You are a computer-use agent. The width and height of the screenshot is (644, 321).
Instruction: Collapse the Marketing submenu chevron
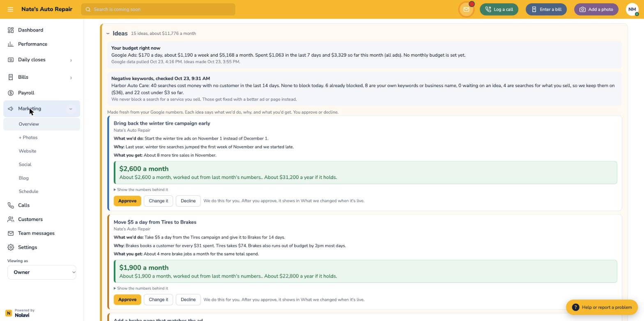[x=71, y=109]
